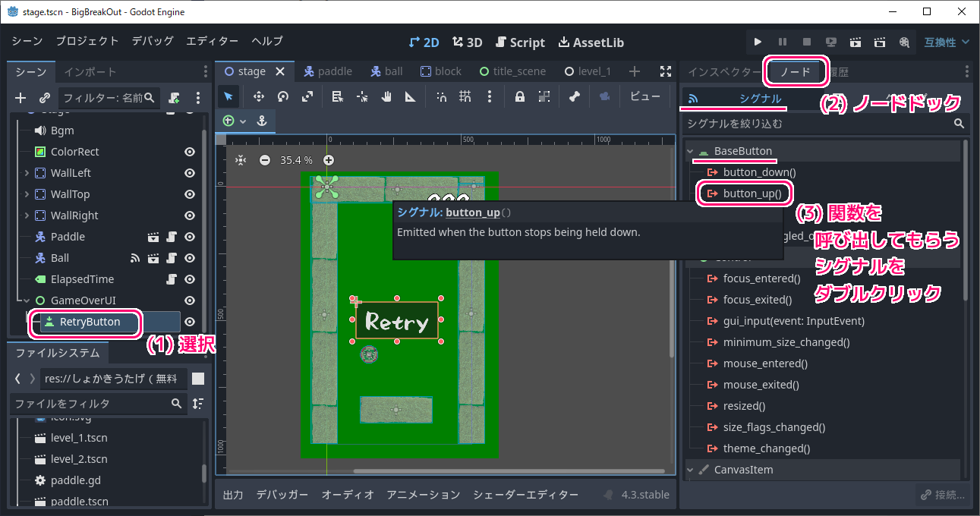Screen dimensions: 980x516
Task: Toggle distraction-free mode expand icon
Action: pos(666,71)
